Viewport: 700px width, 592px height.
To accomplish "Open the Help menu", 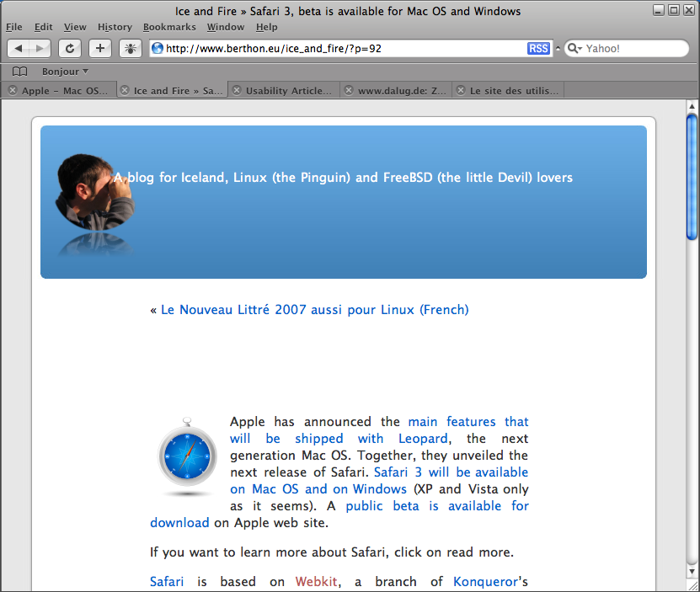I will (x=266, y=27).
